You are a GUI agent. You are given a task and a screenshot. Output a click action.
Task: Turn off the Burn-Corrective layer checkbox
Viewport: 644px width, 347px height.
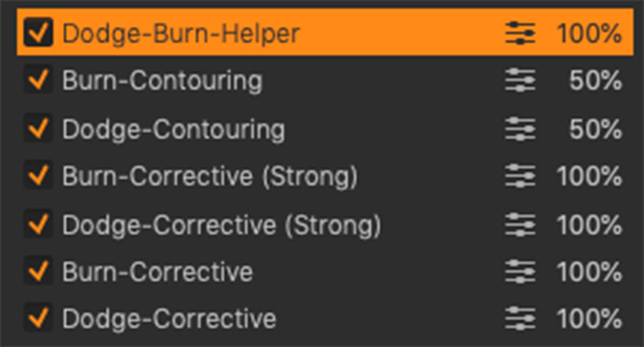click(x=38, y=271)
